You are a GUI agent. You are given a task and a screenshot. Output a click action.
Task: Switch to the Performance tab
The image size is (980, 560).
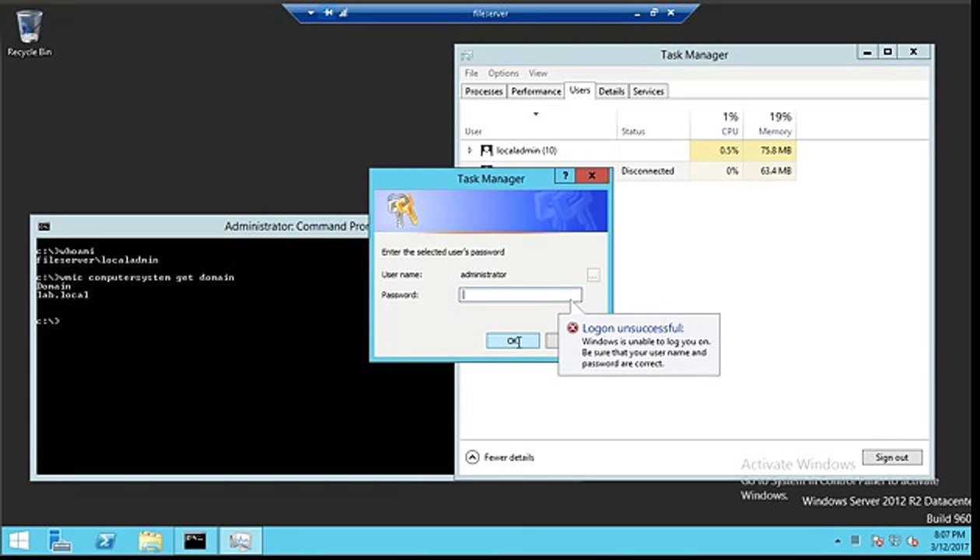[536, 91]
